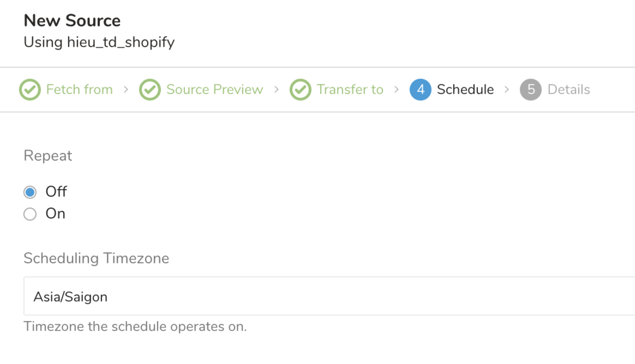
Task: Click the chevron arrow after Fetch from
Action: (126, 90)
